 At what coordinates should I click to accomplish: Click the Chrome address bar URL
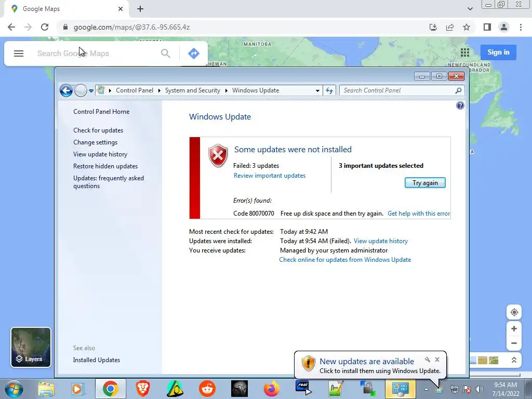131,27
